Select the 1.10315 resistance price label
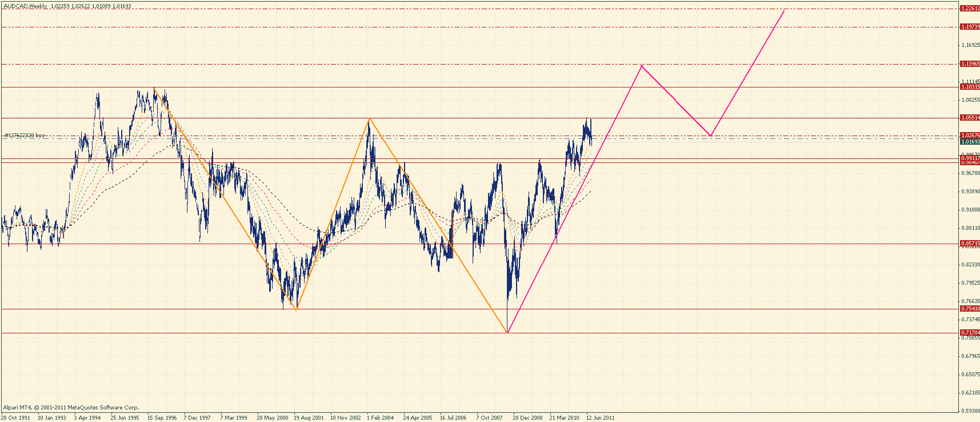980x422 pixels. [970, 87]
